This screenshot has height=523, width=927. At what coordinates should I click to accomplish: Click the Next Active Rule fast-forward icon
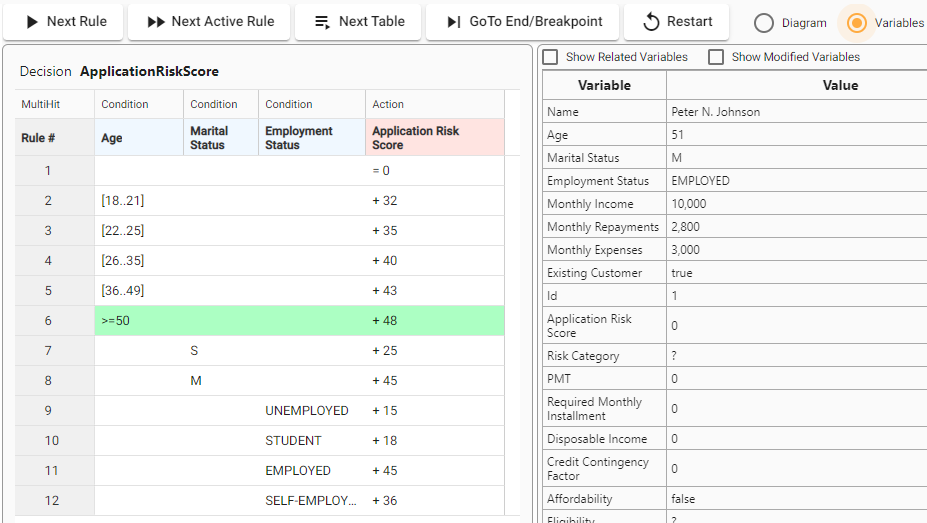click(156, 22)
